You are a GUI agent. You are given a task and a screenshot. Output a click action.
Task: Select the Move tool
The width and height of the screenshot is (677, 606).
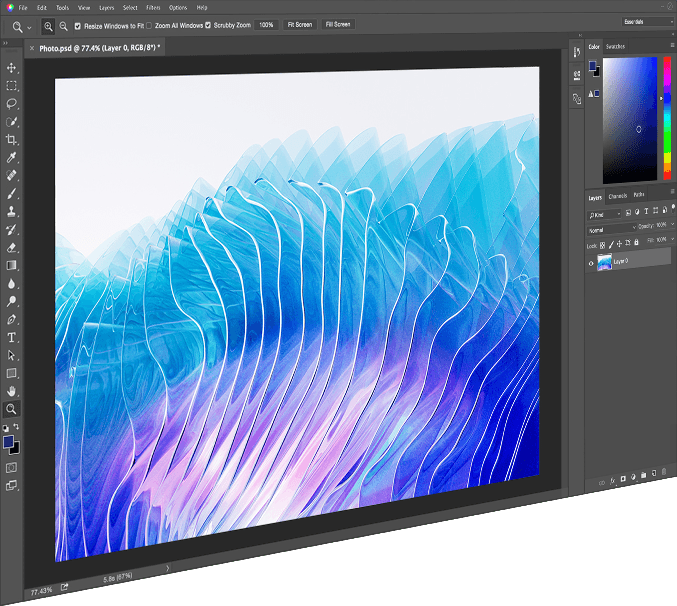click(x=11, y=68)
